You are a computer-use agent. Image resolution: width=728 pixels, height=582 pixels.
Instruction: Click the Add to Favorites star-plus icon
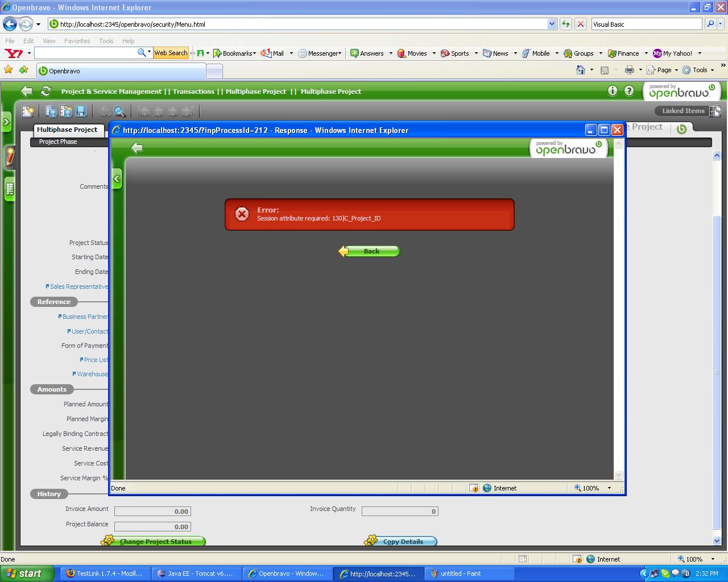coord(23,70)
